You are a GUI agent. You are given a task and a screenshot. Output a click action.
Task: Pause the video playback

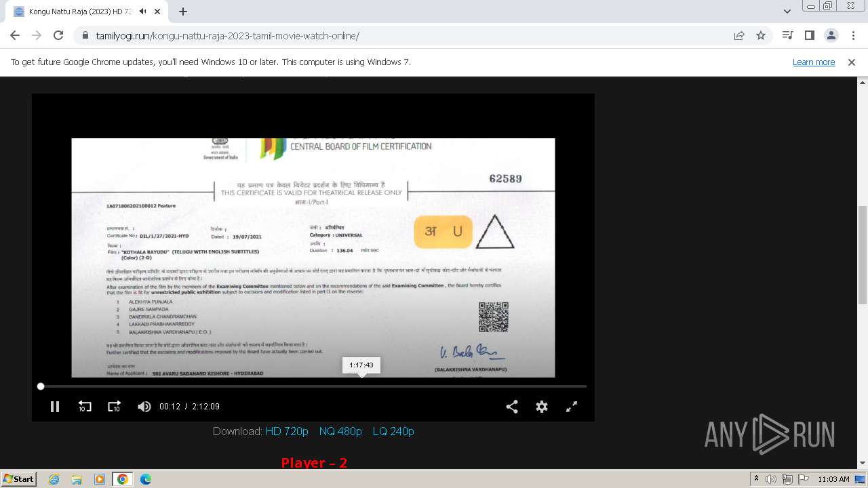coord(55,407)
